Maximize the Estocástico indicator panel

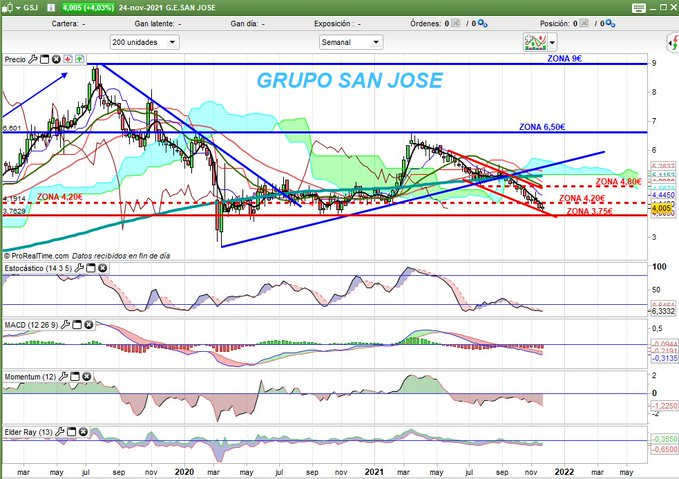point(91,268)
